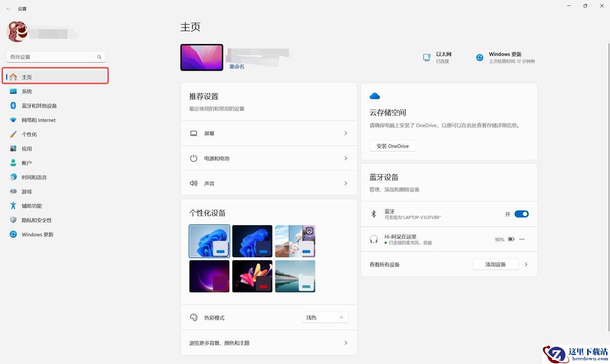Select 网络和 Internet in the sidebar
Image resolution: width=610 pixels, height=364 pixels.
click(56, 120)
